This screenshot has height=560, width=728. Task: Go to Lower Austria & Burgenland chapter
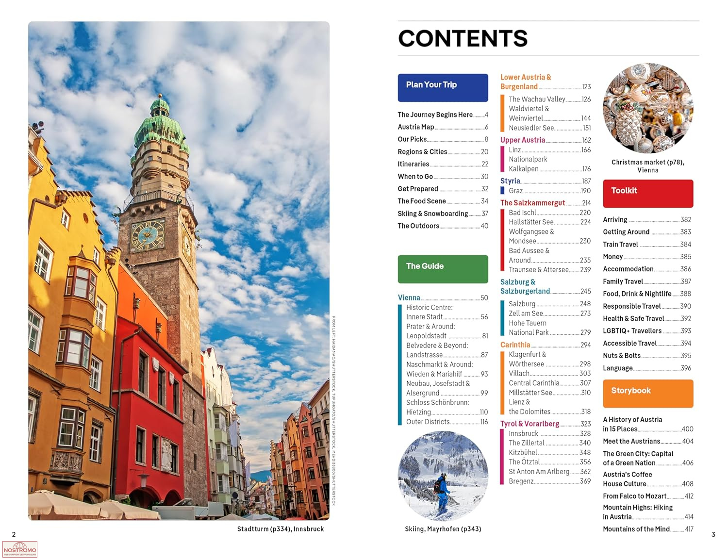(526, 82)
